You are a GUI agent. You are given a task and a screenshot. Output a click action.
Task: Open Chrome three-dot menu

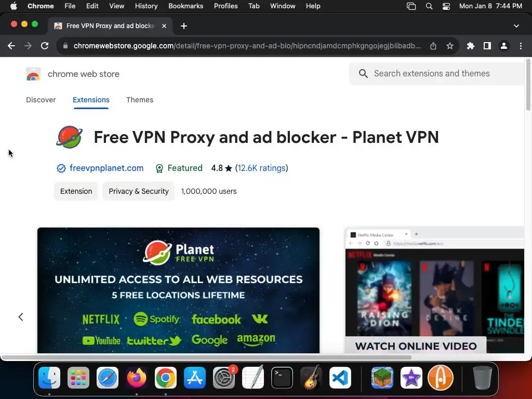click(x=521, y=46)
